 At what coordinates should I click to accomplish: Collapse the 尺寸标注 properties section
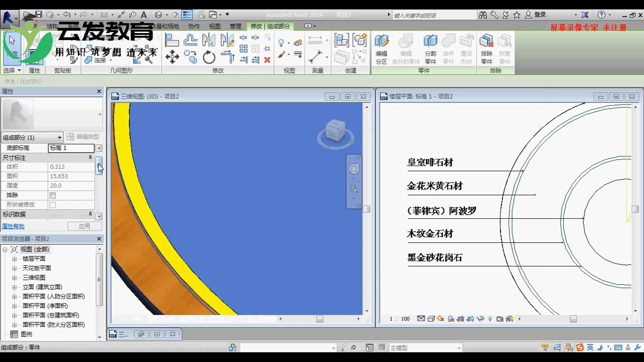point(90,158)
